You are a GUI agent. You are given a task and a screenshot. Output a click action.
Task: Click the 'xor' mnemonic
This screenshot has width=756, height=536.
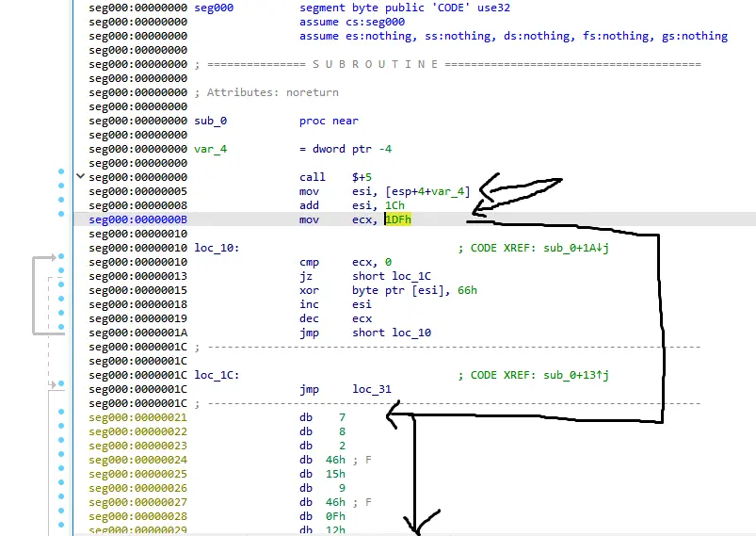point(309,290)
